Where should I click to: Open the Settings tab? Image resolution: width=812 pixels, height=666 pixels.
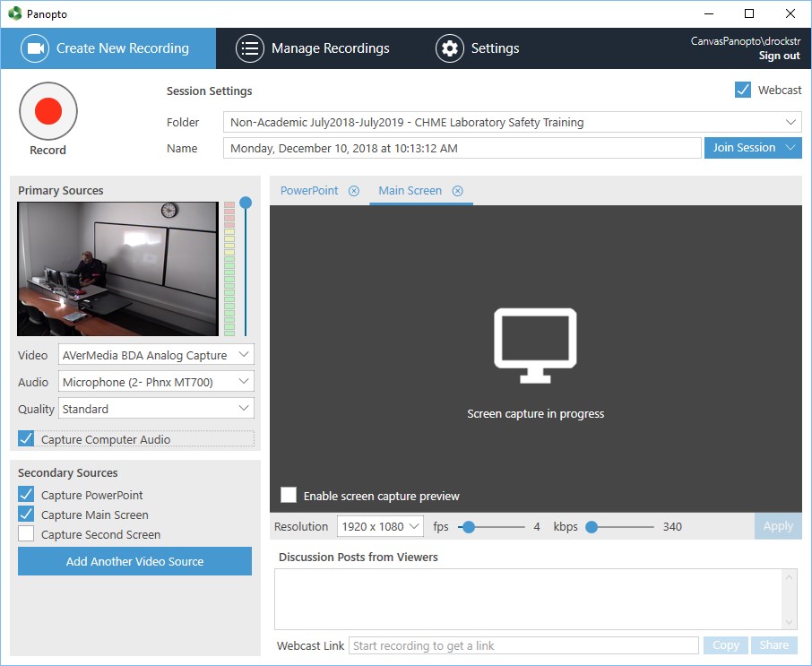(x=478, y=48)
